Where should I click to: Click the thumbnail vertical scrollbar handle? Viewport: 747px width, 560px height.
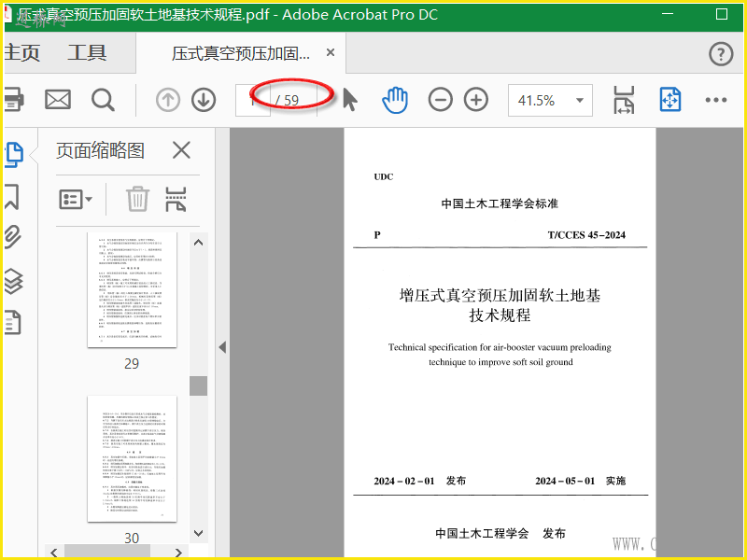pos(199,385)
